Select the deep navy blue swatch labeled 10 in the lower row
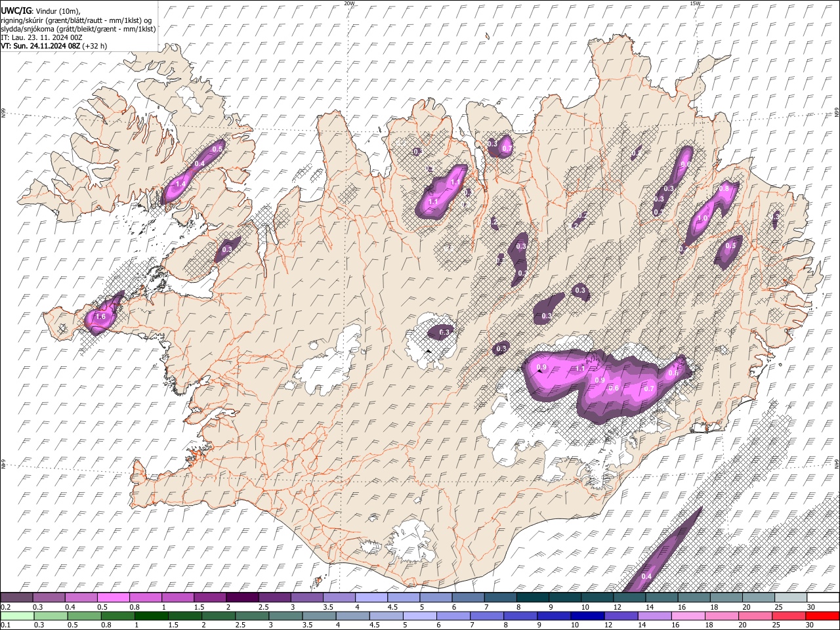 (x=587, y=616)
